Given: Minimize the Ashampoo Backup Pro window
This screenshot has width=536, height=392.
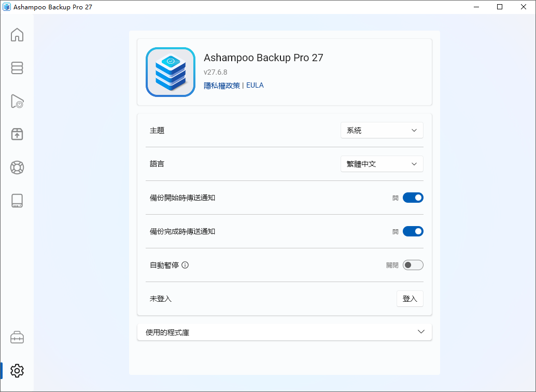Looking at the screenshot, I should tap(476, 7).
